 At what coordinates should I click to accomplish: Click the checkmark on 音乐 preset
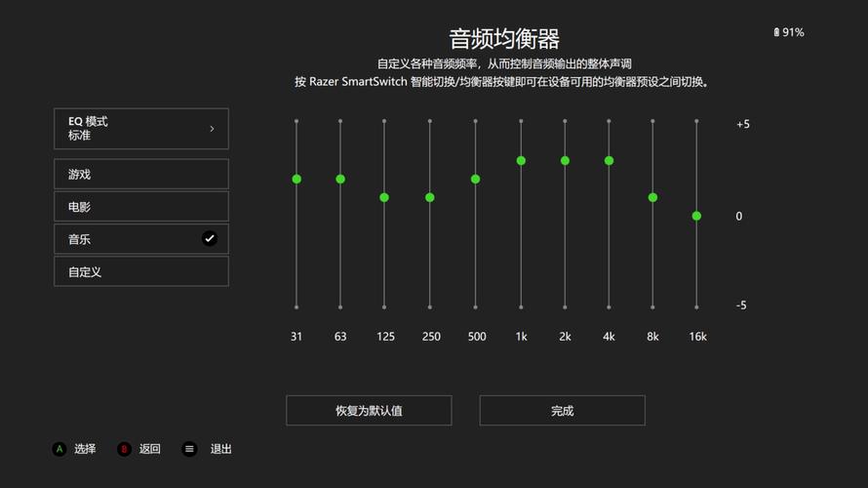pyautogui.click(x=210, y=239)
